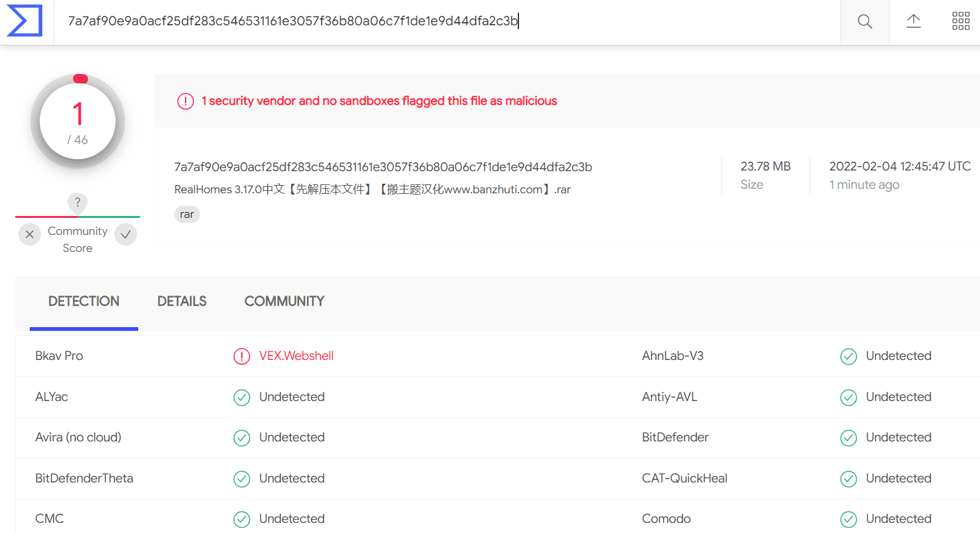
Task: Open the upload file icon
Action: pyautogui.click(x=913, y=21)
